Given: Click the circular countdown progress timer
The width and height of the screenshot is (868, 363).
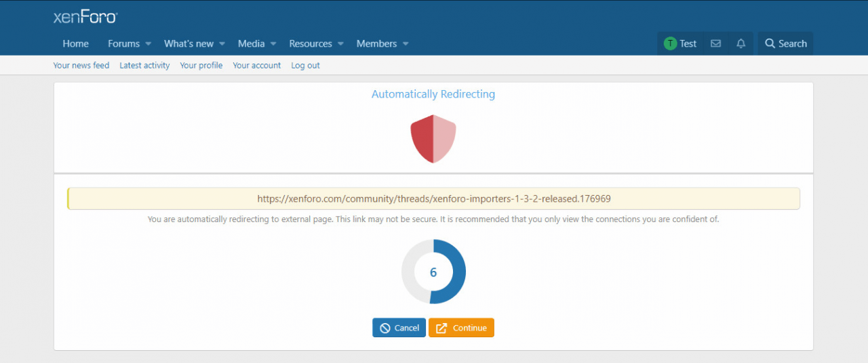Looking at the screenshot, I should click(x=433, y=272).
